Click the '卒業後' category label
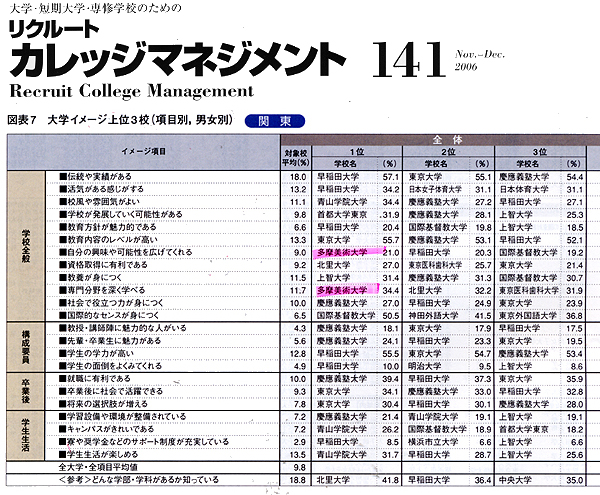 pos(26,391)
